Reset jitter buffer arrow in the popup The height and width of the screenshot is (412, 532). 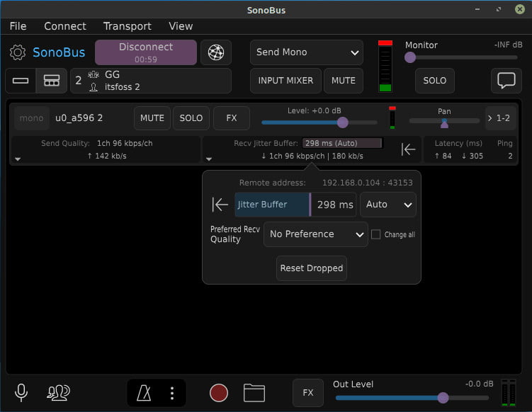tap(220, 205)
